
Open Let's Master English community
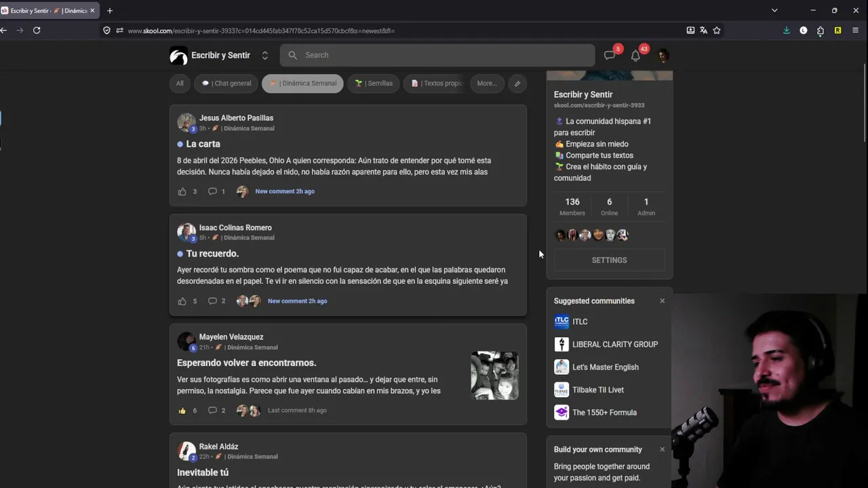tap(597, 367)
